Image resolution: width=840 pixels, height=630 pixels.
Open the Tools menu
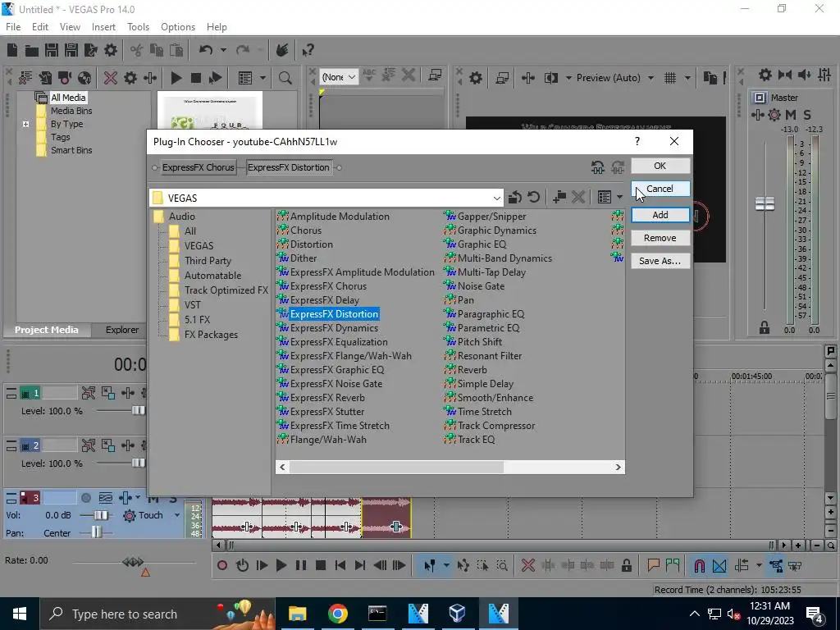coord(138,27)
